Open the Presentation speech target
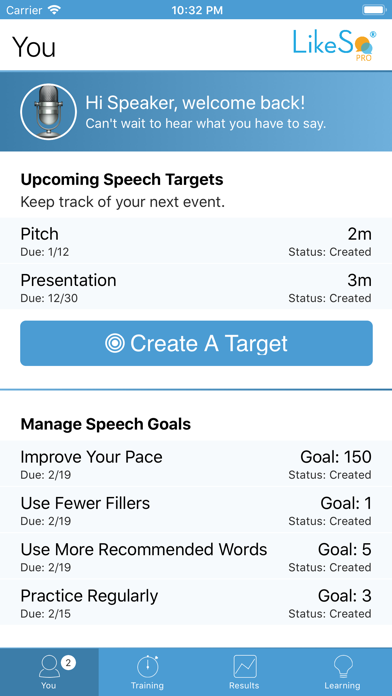Viewport: 392px width, 696px height. coord(196,287)
